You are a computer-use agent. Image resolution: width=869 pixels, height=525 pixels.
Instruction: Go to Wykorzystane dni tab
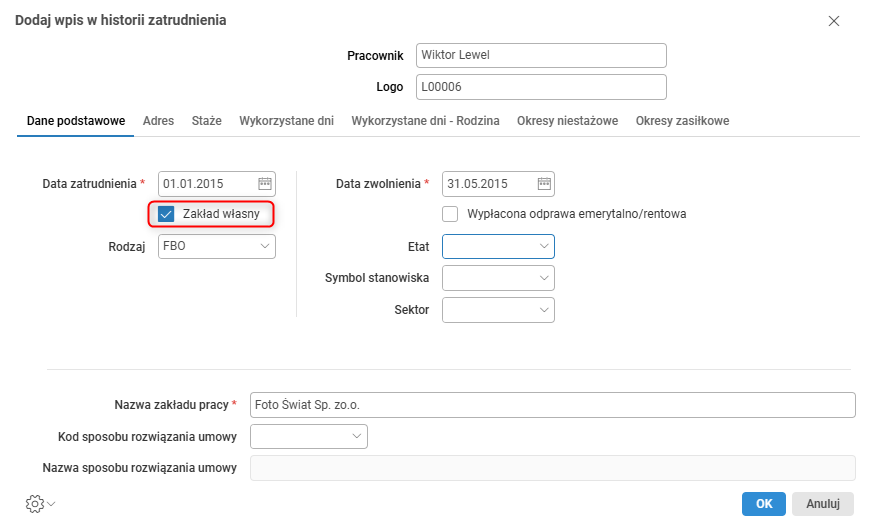[x=286, y=121]
